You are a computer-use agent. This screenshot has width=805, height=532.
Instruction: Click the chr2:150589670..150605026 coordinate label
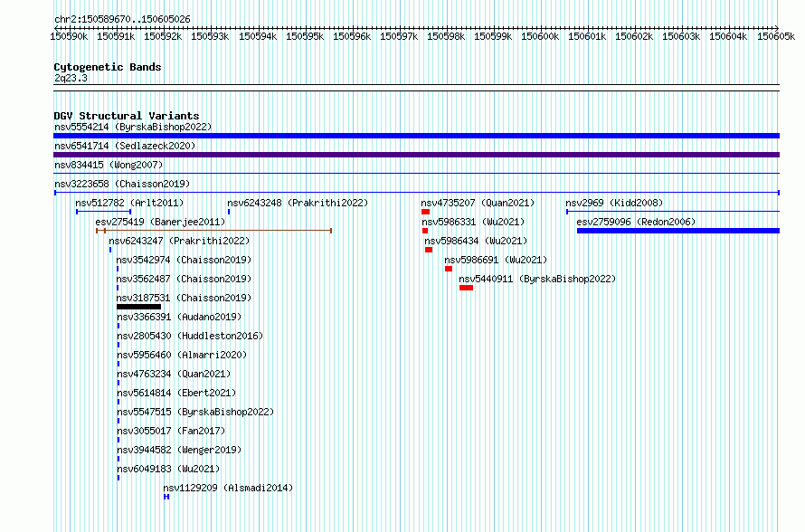tap(122, 19)
